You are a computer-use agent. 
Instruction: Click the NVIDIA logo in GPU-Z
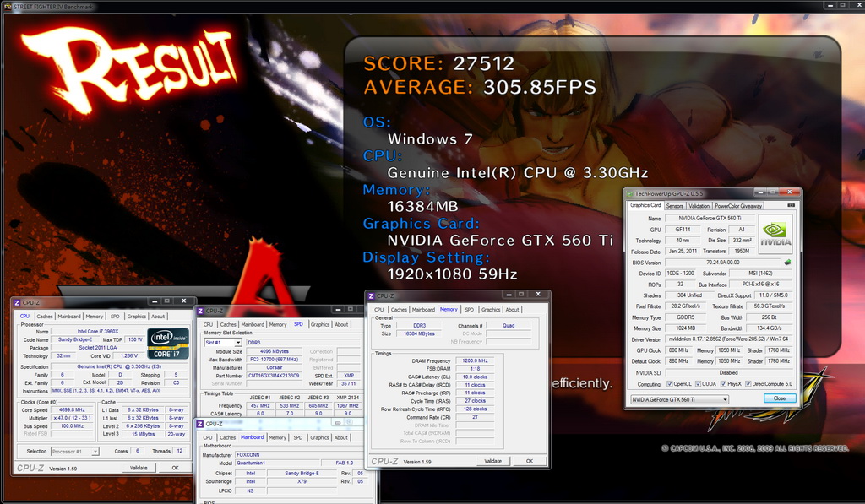[775, 234]
